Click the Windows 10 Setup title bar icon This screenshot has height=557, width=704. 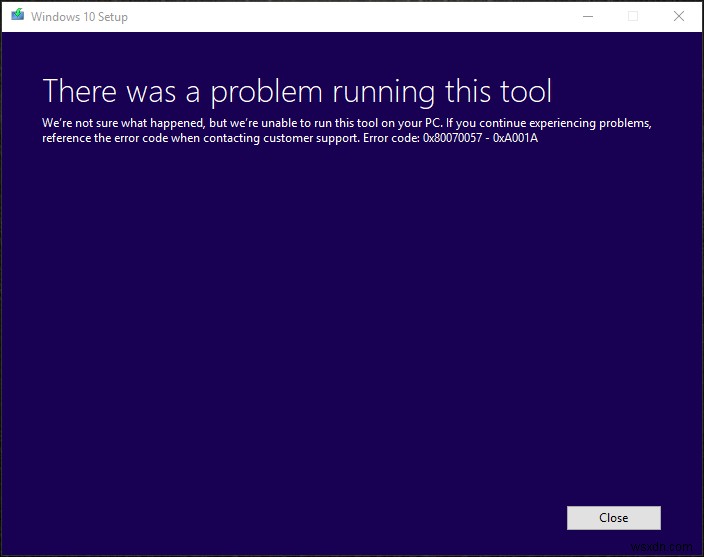18,15
